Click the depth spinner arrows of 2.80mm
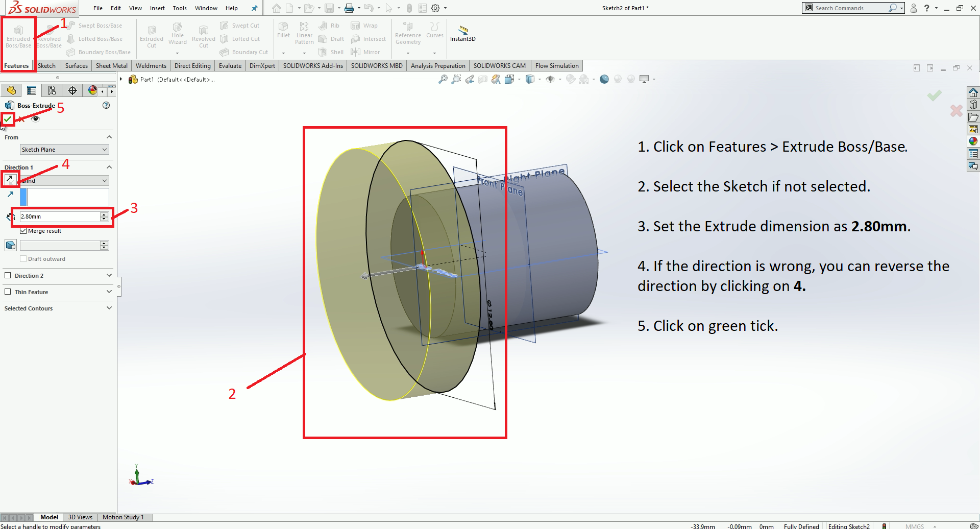Image resolution: width=980 pixels, height=529 pixels. [x=104, y=217]
